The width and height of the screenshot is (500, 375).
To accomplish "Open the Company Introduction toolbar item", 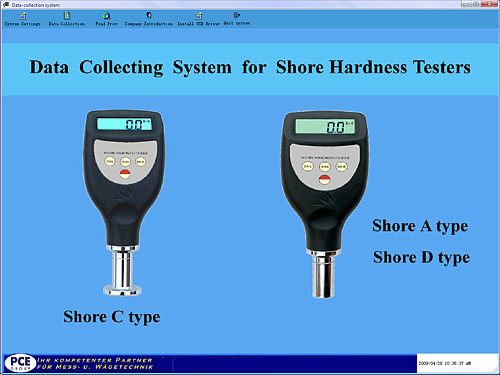I will pos(149,19).
